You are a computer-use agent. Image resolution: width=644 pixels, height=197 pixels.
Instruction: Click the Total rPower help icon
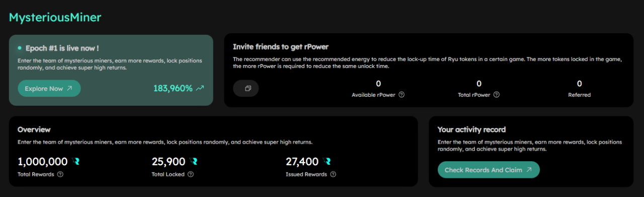[497, 95]
